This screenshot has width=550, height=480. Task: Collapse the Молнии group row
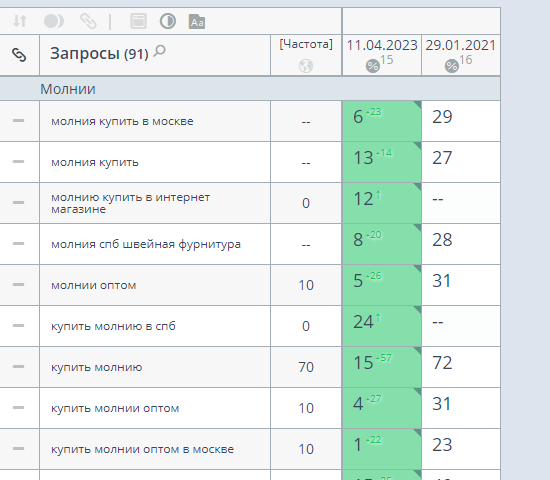pyautogui.click(x=250, y=89)
